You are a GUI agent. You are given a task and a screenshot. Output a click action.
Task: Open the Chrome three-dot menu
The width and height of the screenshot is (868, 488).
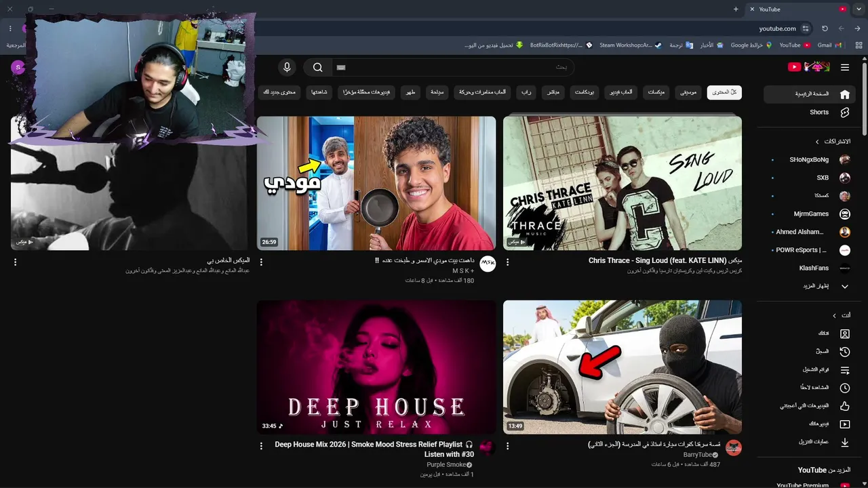10,28
